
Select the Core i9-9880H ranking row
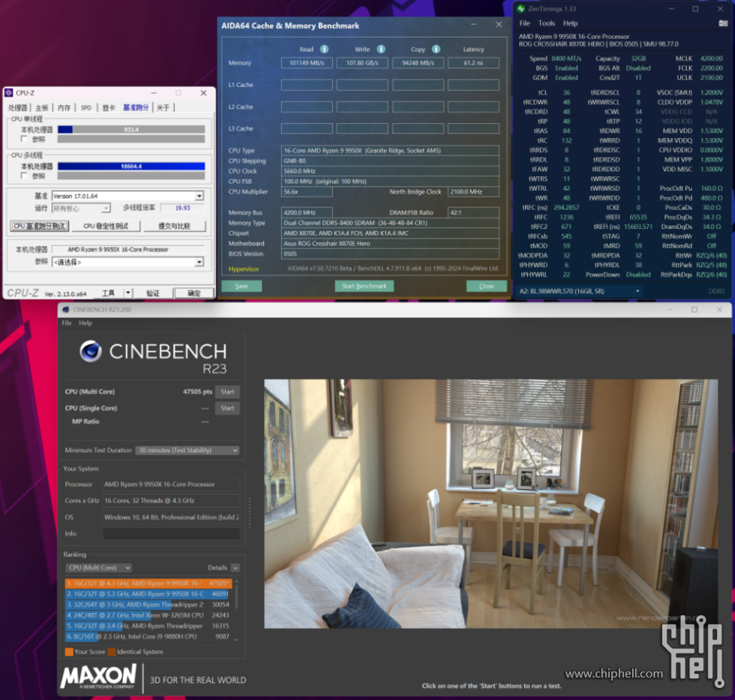(148, 637)
